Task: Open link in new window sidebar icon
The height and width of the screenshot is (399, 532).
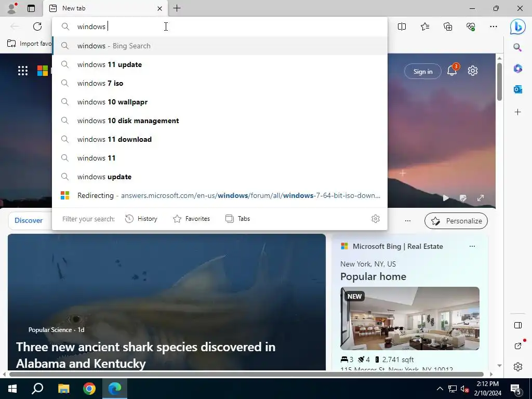Action: 518,346
